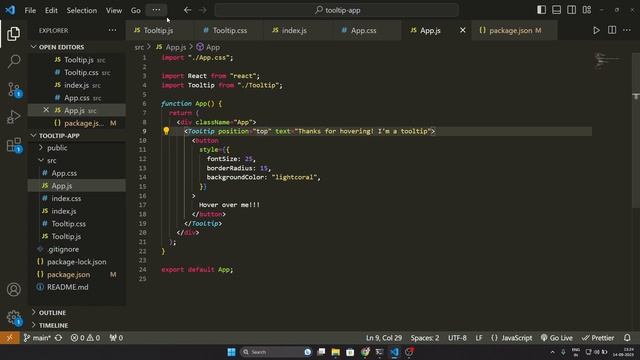Toggle the primary side bar
640x360 pixels.
[x=542, y=10]
